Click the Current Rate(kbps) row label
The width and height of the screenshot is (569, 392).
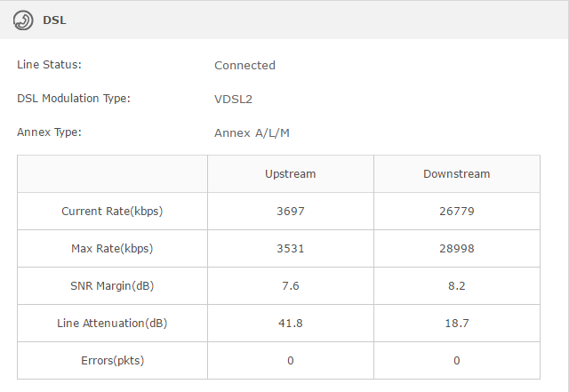(112, 212)
